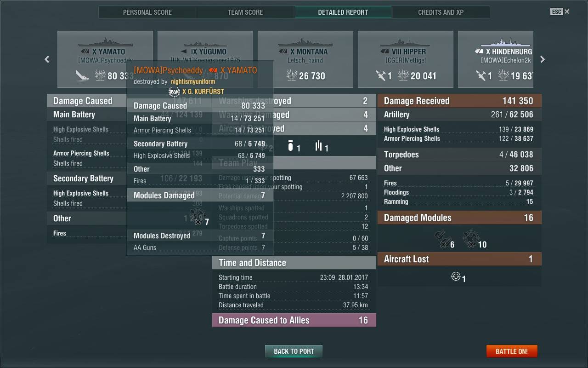Click the Modules Destroyed row in tooltip
The height and width of the screenshot is (368, 588).
click(x=200, y=236)
